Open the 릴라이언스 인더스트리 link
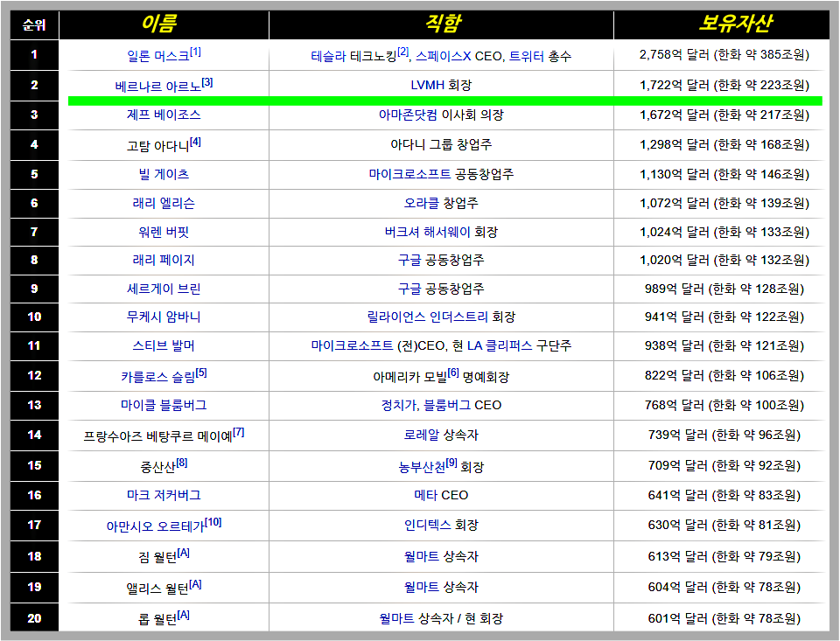 point(428,317)
